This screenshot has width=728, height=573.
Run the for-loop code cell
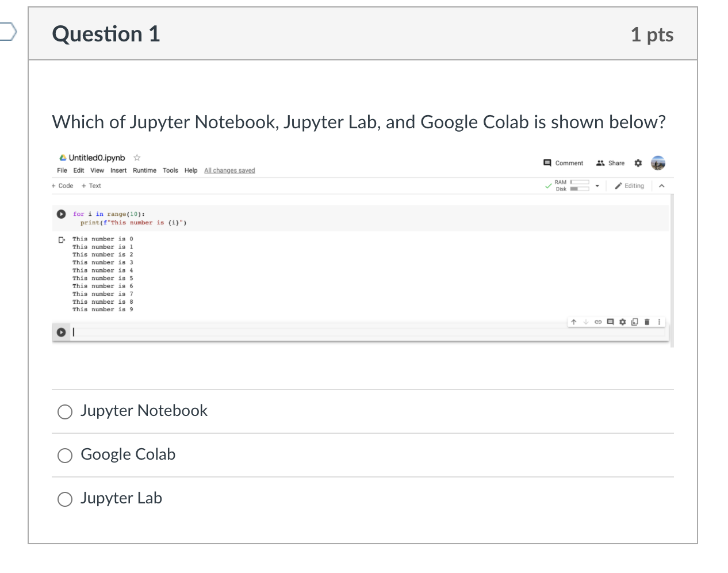pos(61,214)
